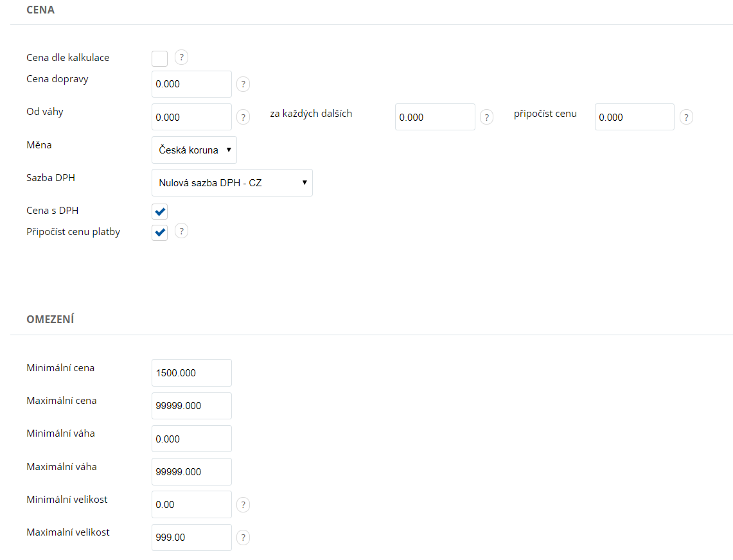This screenshot has width=733, height=560.
Task: Click the Připočíst cenu platby label
Action: 73,232
